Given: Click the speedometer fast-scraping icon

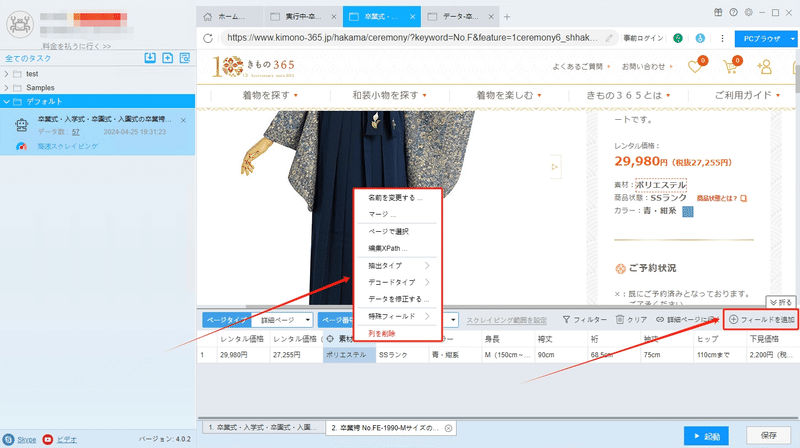Looking at the screenshot, I should click(21, 146).
